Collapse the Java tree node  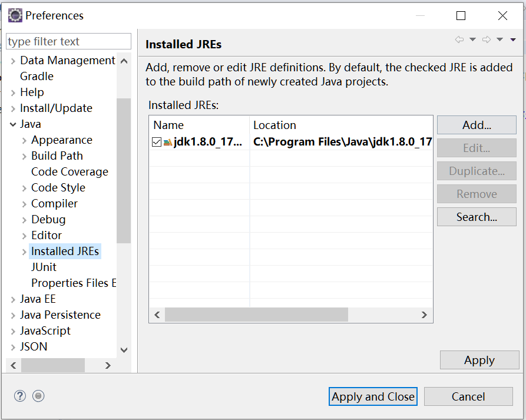(13, 124)
